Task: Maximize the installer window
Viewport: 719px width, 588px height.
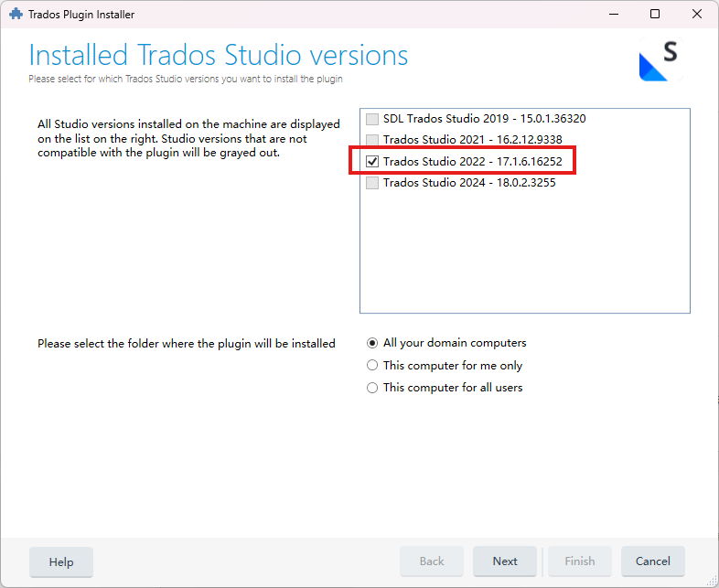Action: click(x=655, y=15)
